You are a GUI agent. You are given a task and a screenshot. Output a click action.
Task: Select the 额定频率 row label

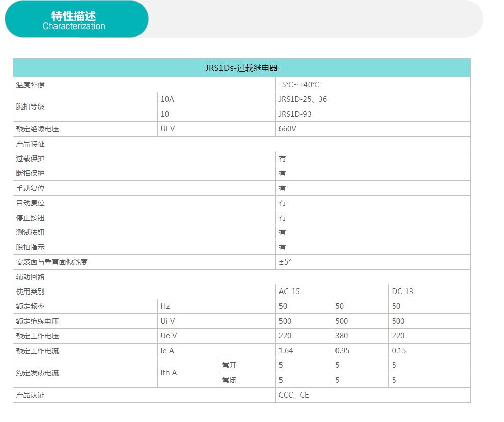coord(30,307)
